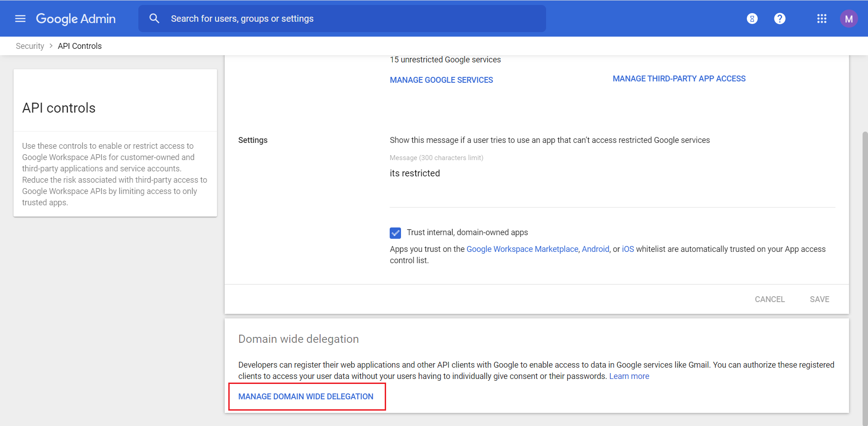Open the Help question mark icon
The height and width of the screenshot is (426, 868).
pyautogui.click(x=779, y=19)
